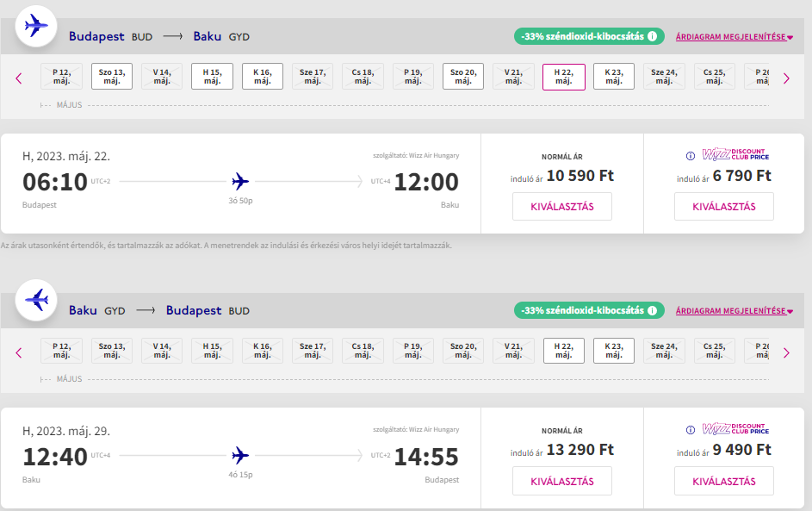Choose outbound normal price 10 590 Ft KIVÁLASZTÁS
812x511 pixels.
[562, 206]
